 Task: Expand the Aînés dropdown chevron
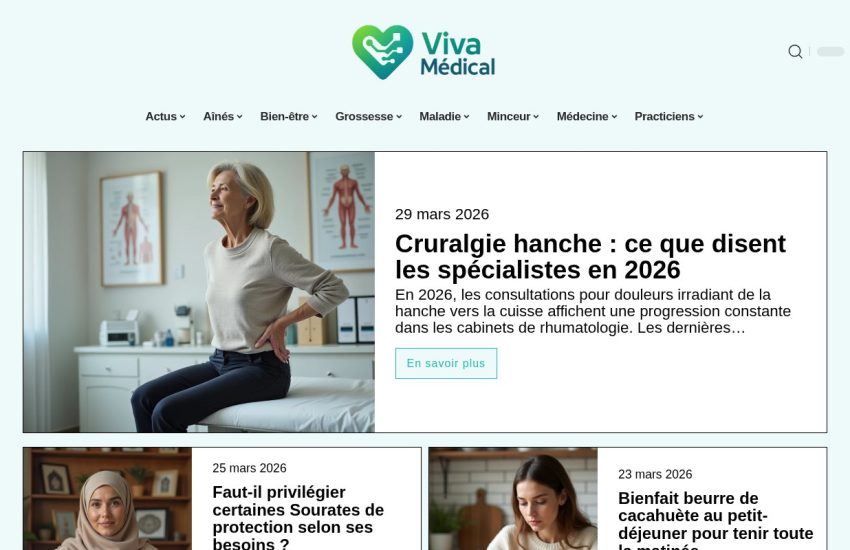(x=240, y=117)
